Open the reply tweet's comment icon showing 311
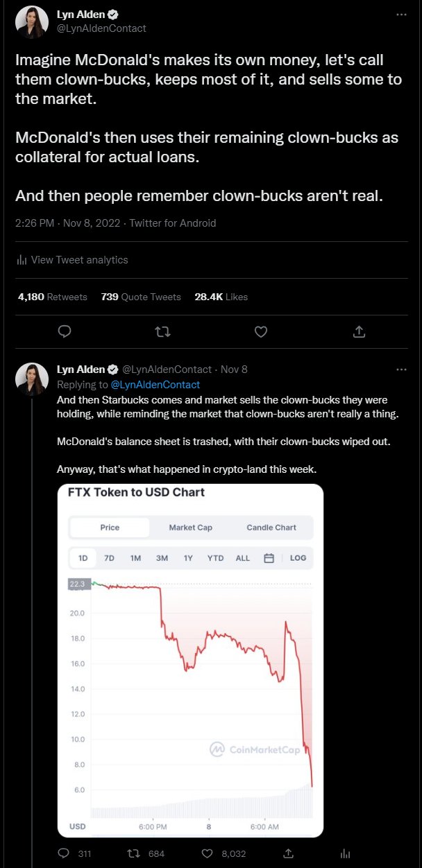This screenshot has width=422, height=868. [63, 853]
